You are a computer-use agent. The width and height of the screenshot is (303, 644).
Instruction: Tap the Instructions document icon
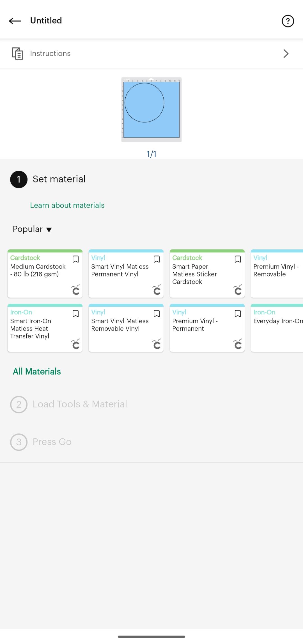point(17,53)
